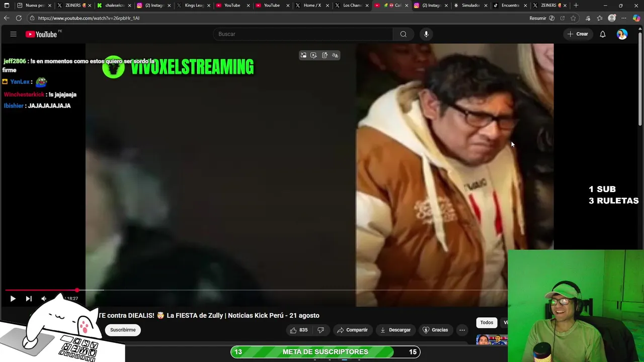Go back with browser back arrow
Screen dimensions: 644x362
[x=6, y=18]
